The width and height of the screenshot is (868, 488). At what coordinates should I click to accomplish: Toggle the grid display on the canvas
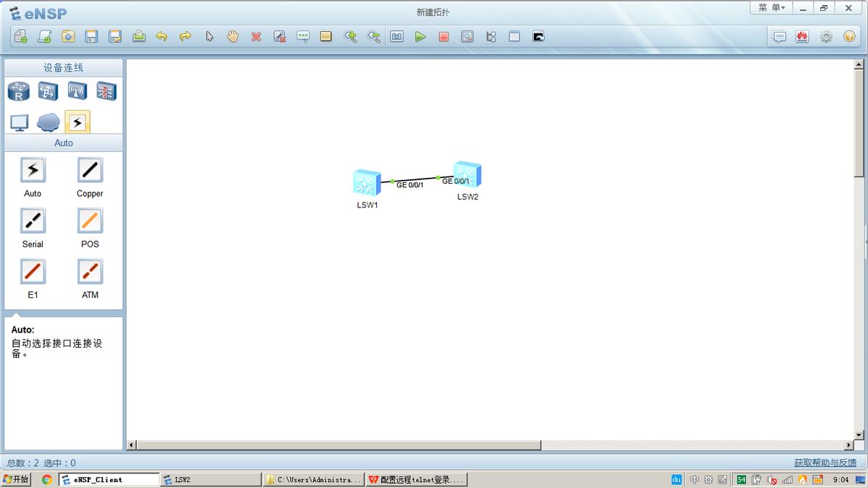514,36
